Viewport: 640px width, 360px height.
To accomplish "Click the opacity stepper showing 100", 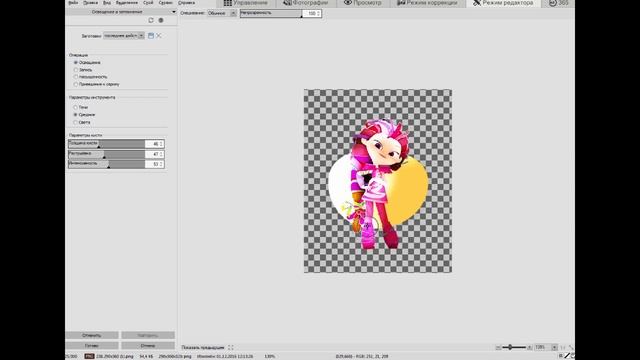I will click(x=318, y=13).
